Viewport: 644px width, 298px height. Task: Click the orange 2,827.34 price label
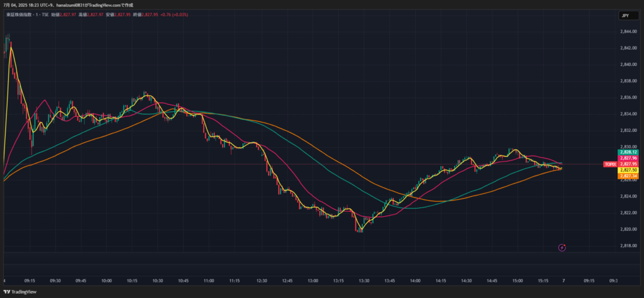click(x=628, y=175)
